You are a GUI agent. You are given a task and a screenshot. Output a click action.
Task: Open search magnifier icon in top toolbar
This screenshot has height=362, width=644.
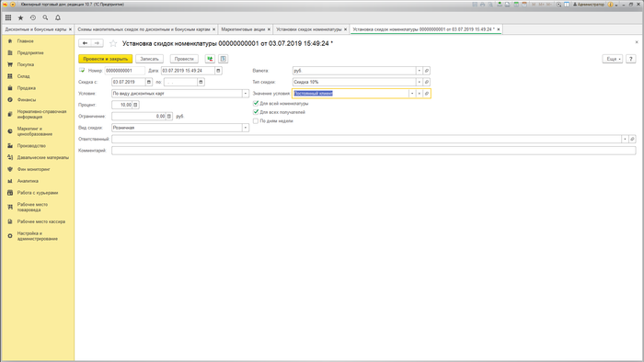coord(45,17)
